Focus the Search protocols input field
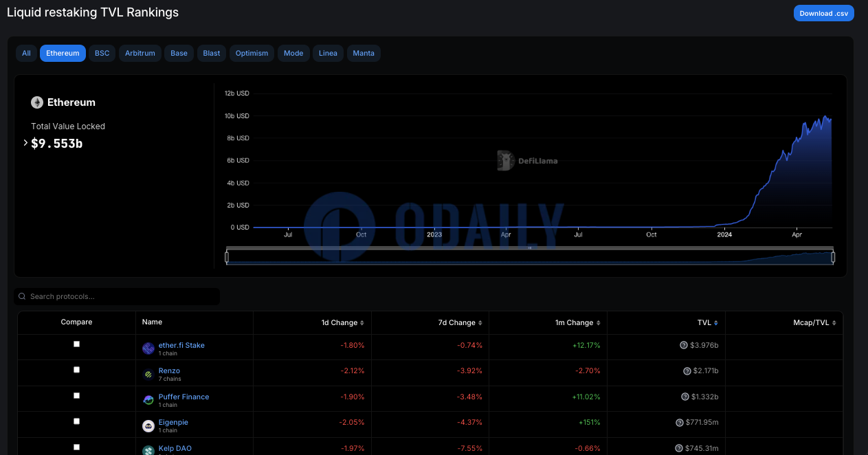Image resolution: width=868 pixels, height=455 pixels. [x=117, y=296]
